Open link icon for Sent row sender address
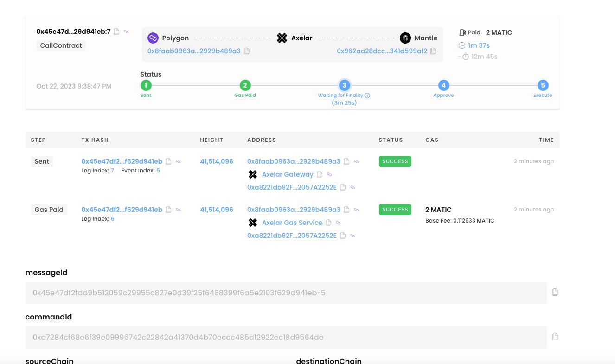The image size is (615, 364). (x=356, y=161)
